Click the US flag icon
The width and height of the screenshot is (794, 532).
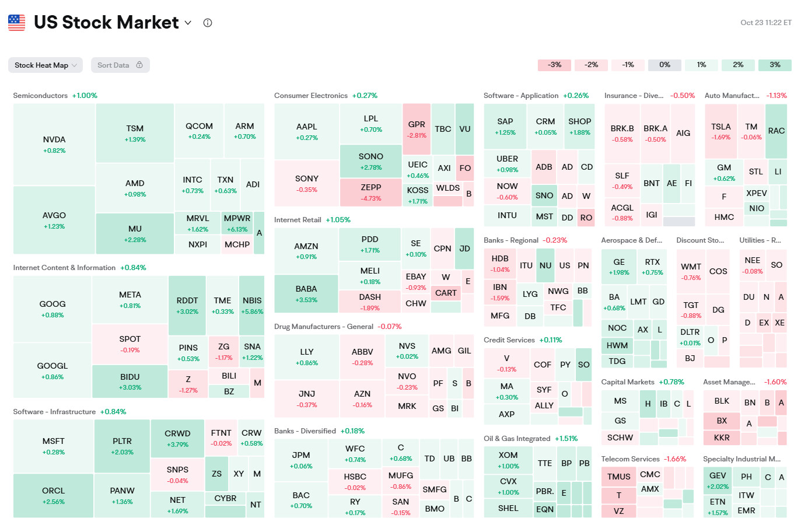tap(16, 23)
